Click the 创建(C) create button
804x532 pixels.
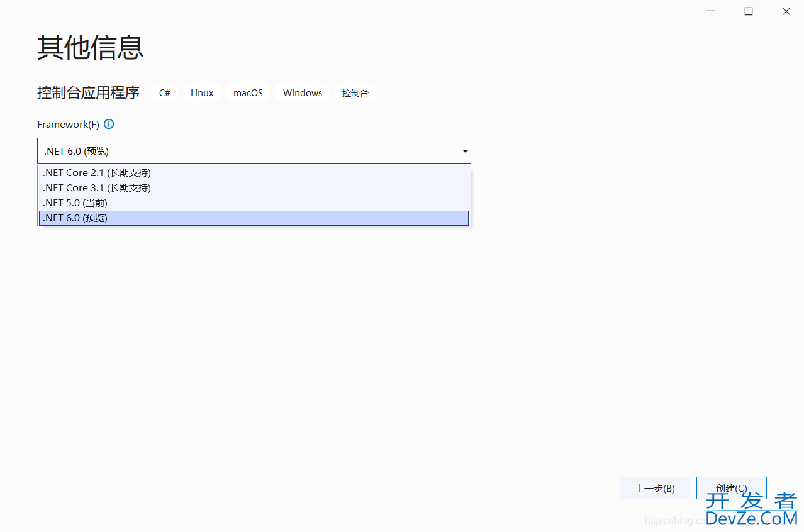pos(732,488)
